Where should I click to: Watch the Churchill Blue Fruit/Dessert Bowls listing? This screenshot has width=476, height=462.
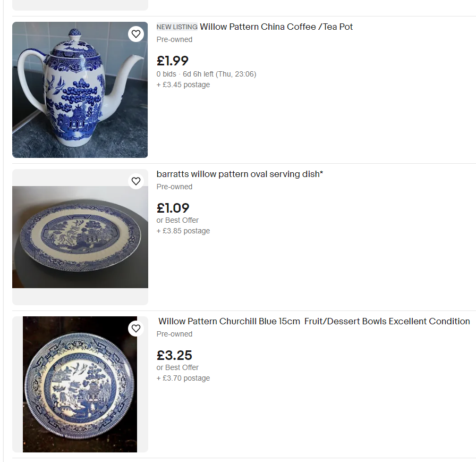pyautogui.click(x=136, y=329)
